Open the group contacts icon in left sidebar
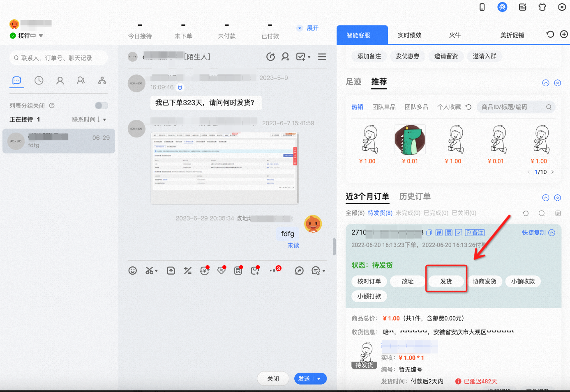Screen dimensions: 570x392 click(81, 80)
